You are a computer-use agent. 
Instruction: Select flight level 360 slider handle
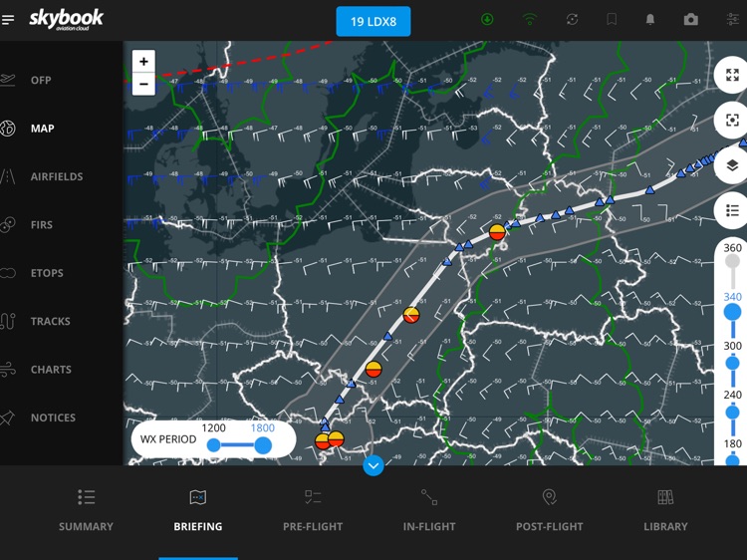point(732,261)
